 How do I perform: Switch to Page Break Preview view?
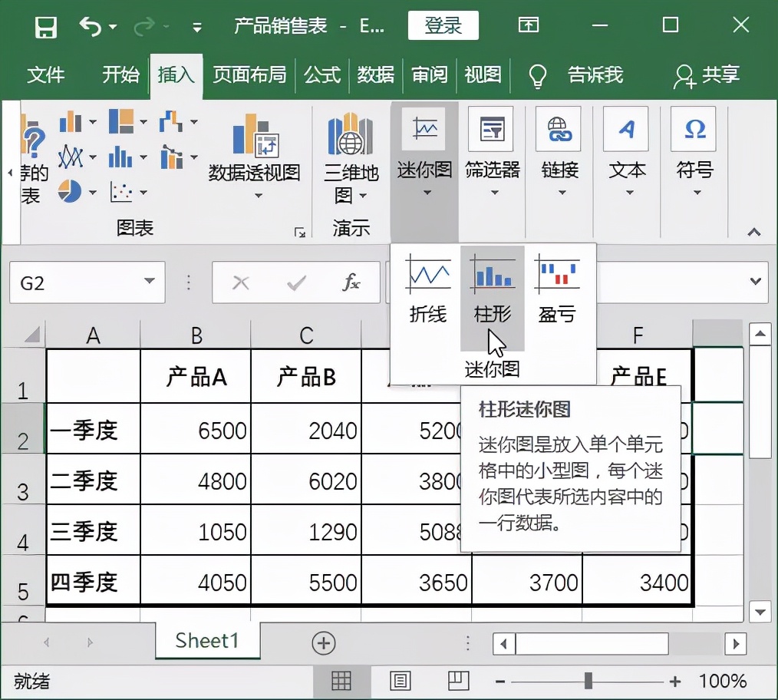458,680
